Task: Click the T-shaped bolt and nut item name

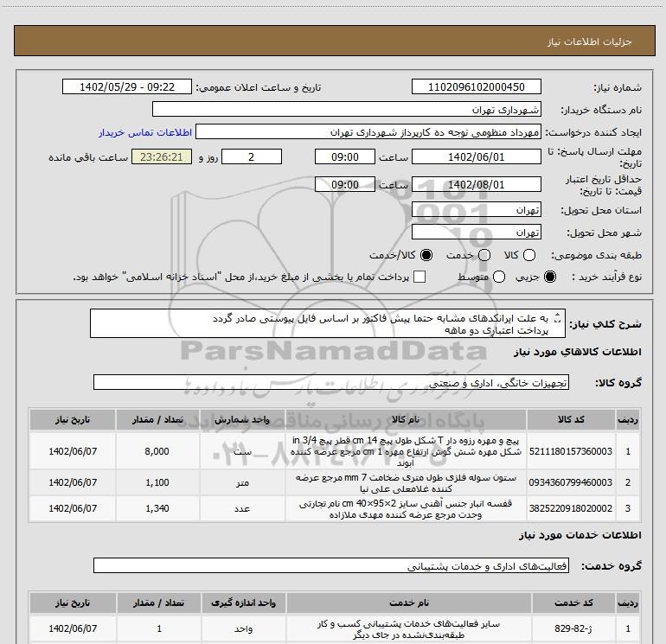Action: (406, 451)
